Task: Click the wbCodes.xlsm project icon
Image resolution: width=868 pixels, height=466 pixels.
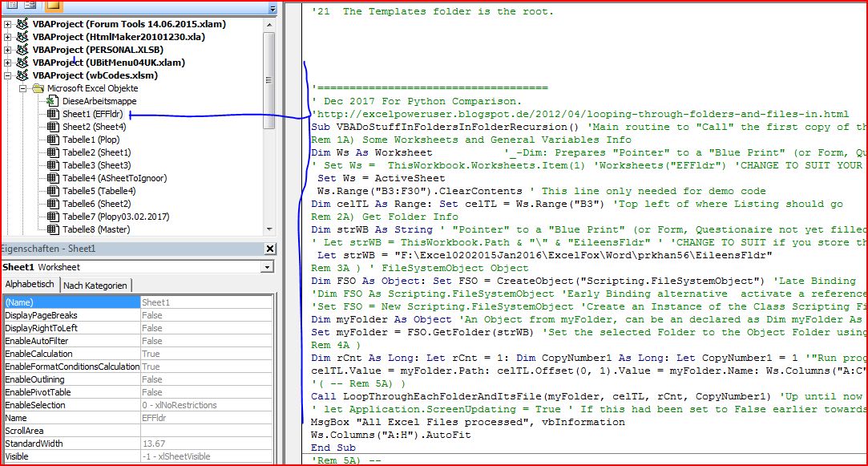Action: [22, 75]
